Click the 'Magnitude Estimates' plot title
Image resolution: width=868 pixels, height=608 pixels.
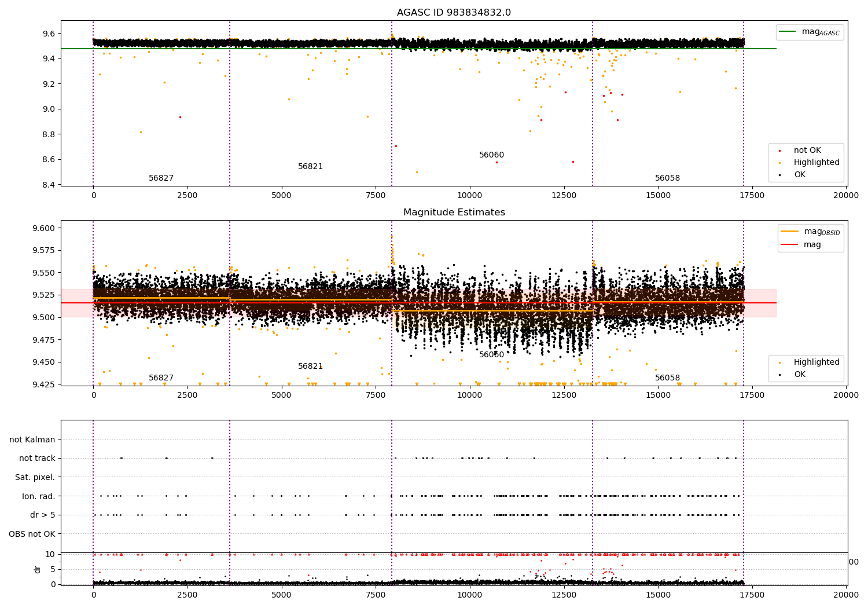click(454, 213)
